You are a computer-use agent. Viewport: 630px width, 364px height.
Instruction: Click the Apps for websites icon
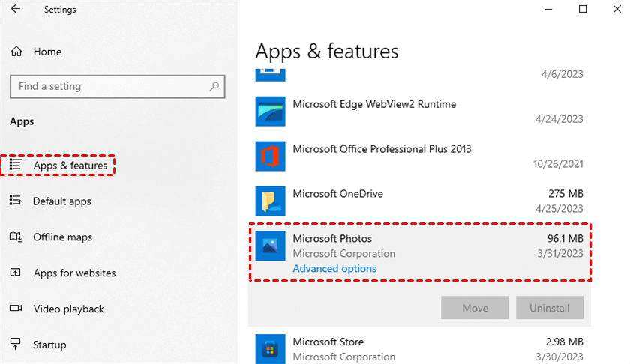tap(15, 273)
